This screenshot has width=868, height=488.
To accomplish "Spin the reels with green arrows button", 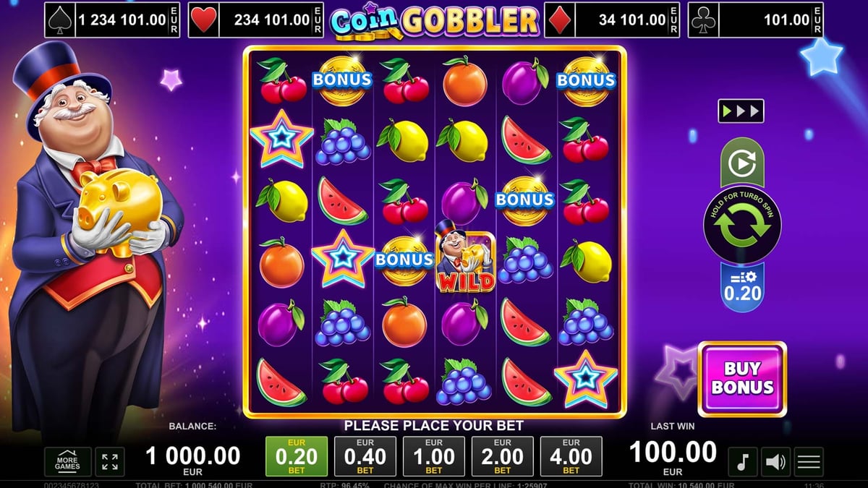I will coord(742,225).
